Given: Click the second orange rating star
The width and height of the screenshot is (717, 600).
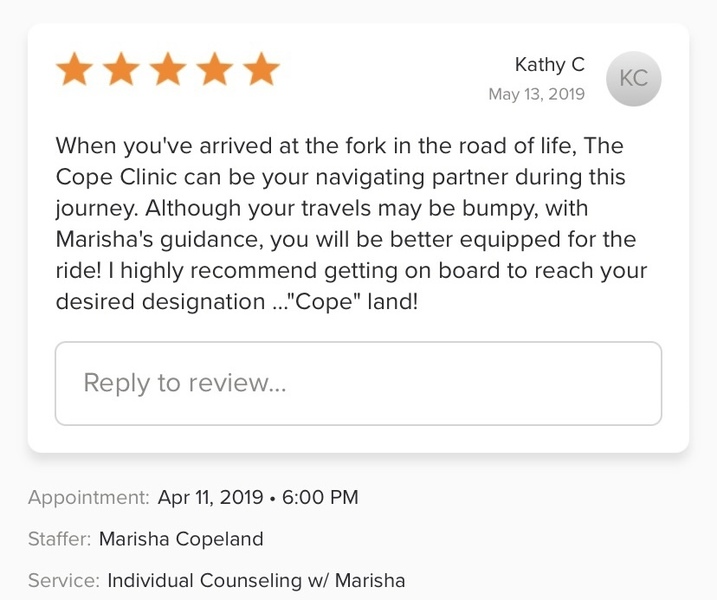Looking at the screenshot, I should pos(121,71).
